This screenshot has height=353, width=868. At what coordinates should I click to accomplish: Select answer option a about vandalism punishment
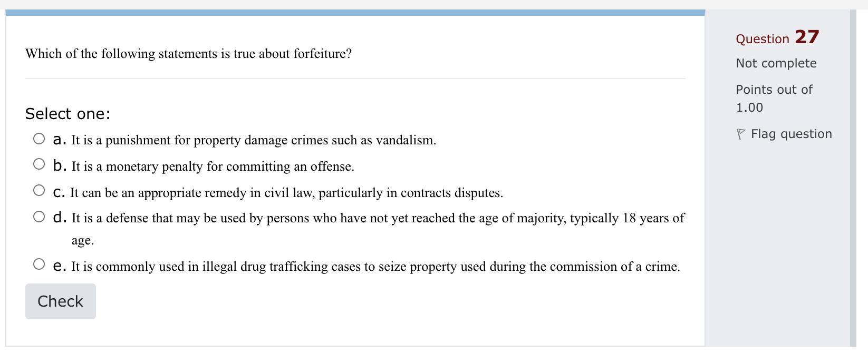39,138
